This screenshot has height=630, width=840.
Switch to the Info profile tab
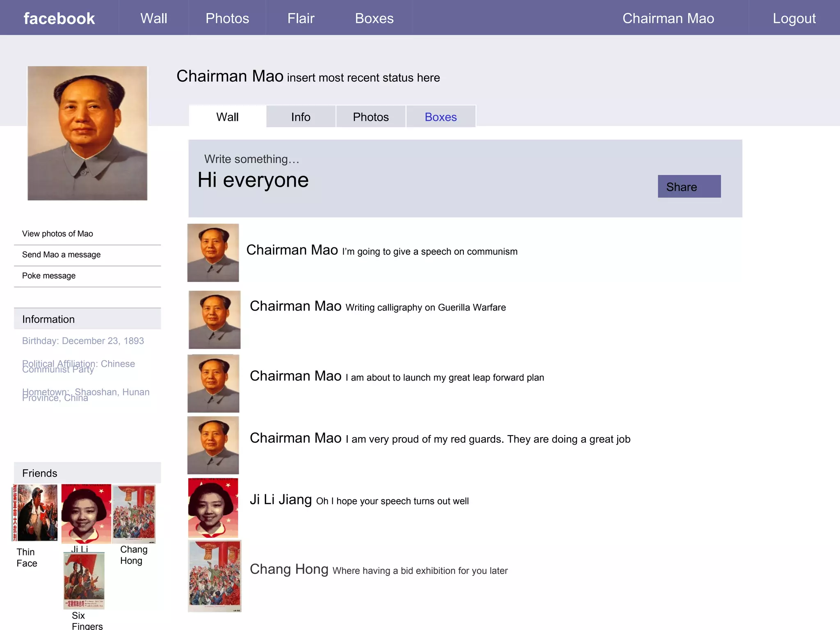[x=301, y=117]
